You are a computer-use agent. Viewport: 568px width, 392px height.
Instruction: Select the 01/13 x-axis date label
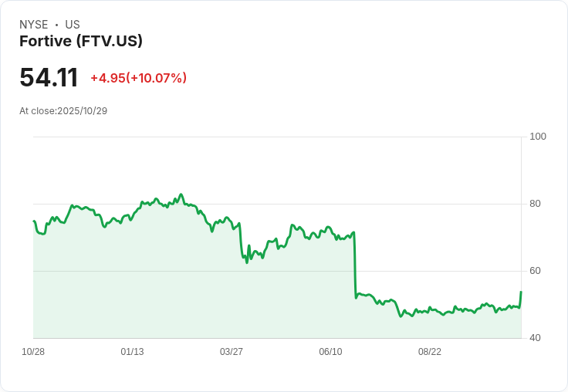[x=132, y=352]
